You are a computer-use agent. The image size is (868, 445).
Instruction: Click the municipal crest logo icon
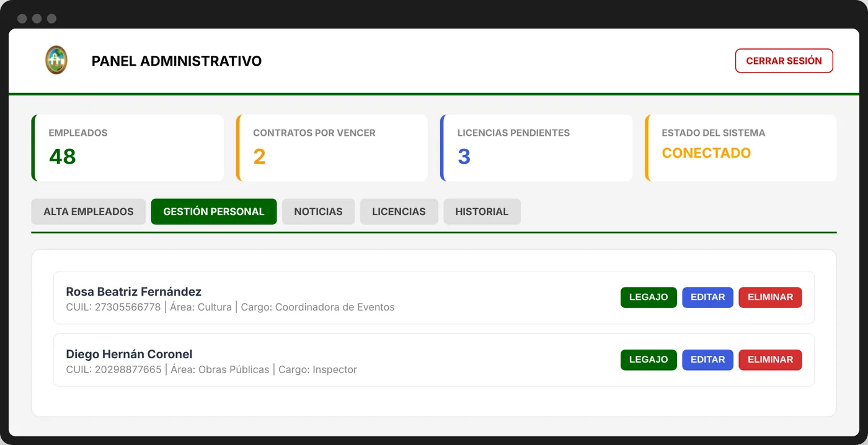coord(56,60)
